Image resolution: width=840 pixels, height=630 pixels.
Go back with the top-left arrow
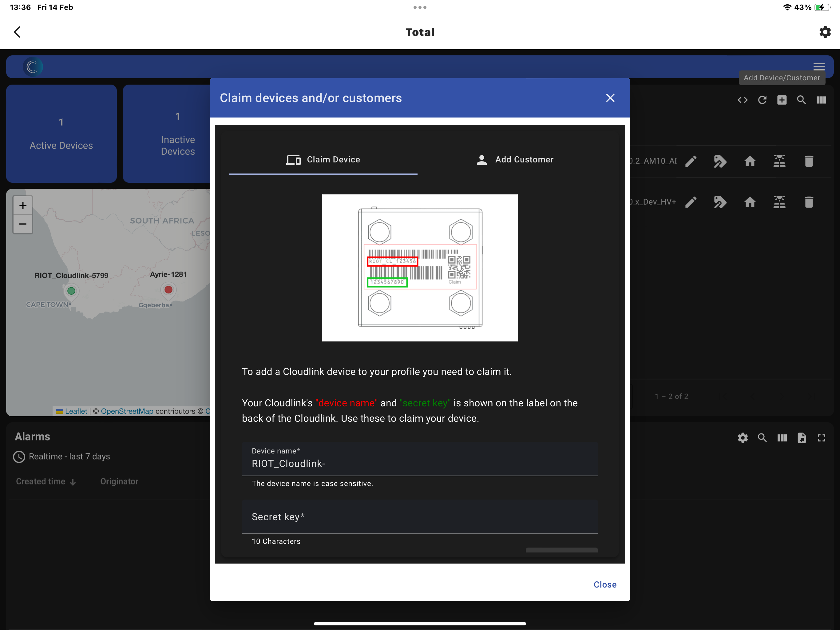(18, 32)
